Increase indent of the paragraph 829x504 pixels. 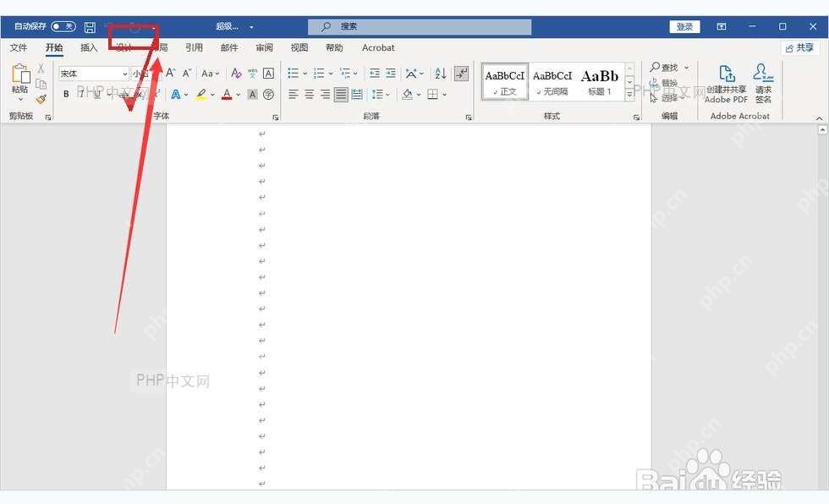click(391, 73)
